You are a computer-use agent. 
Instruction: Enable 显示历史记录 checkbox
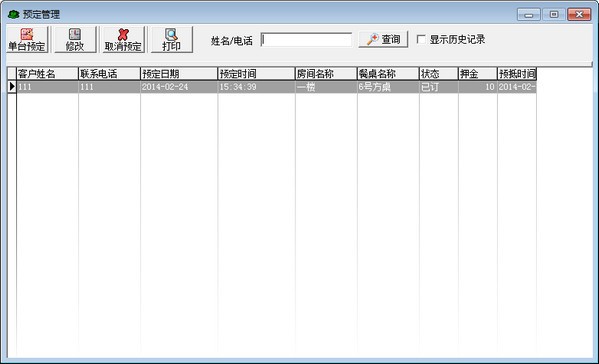421,39
